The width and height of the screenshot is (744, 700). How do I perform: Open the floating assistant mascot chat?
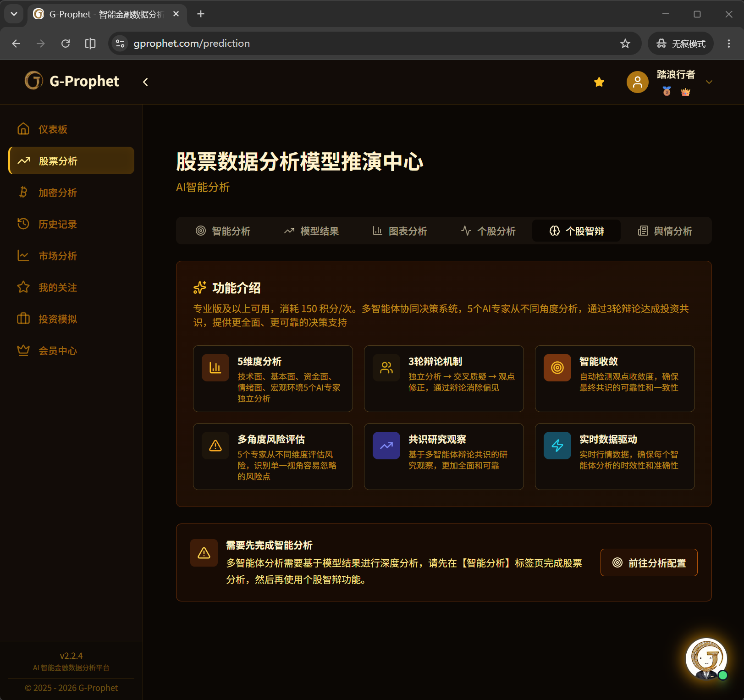click(x=706, y=659)
